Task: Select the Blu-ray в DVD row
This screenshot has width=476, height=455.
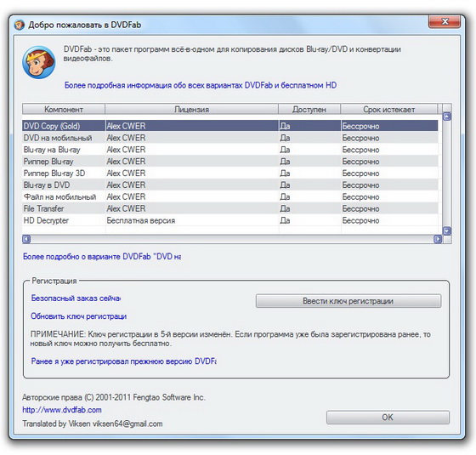Action: [x=229, y=185]
